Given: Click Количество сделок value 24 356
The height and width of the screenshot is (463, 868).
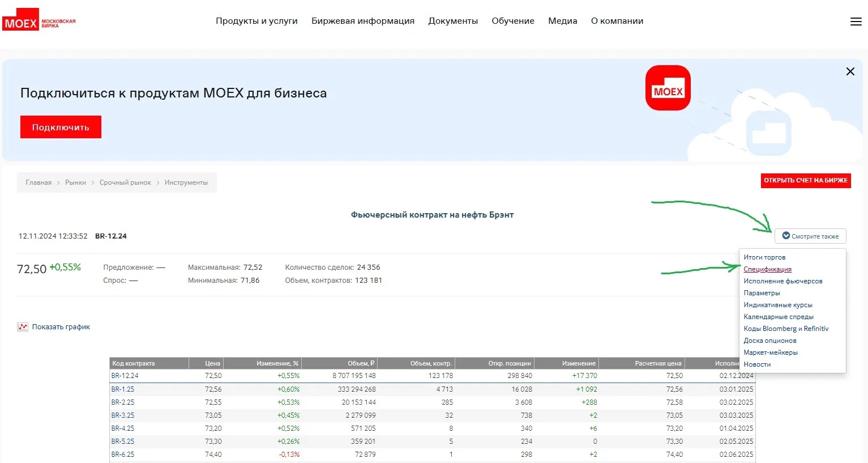Looking at the screenshot, I should click(369, 267).
